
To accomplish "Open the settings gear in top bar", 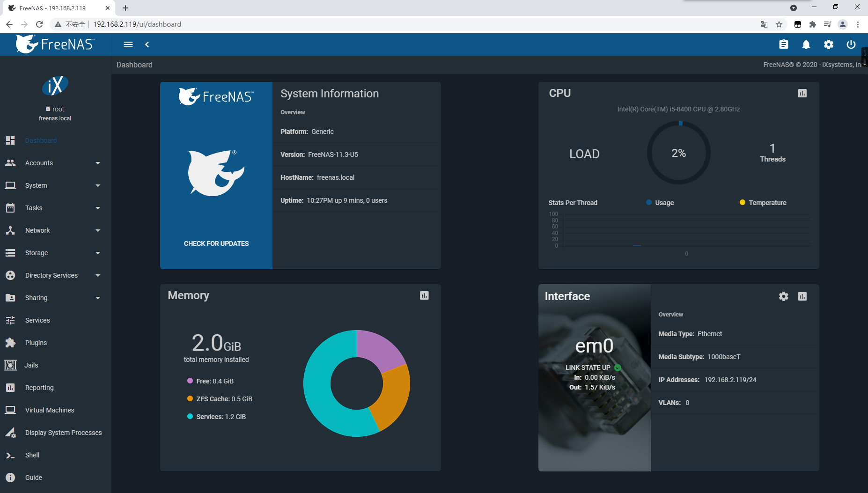I will (829, 44).
